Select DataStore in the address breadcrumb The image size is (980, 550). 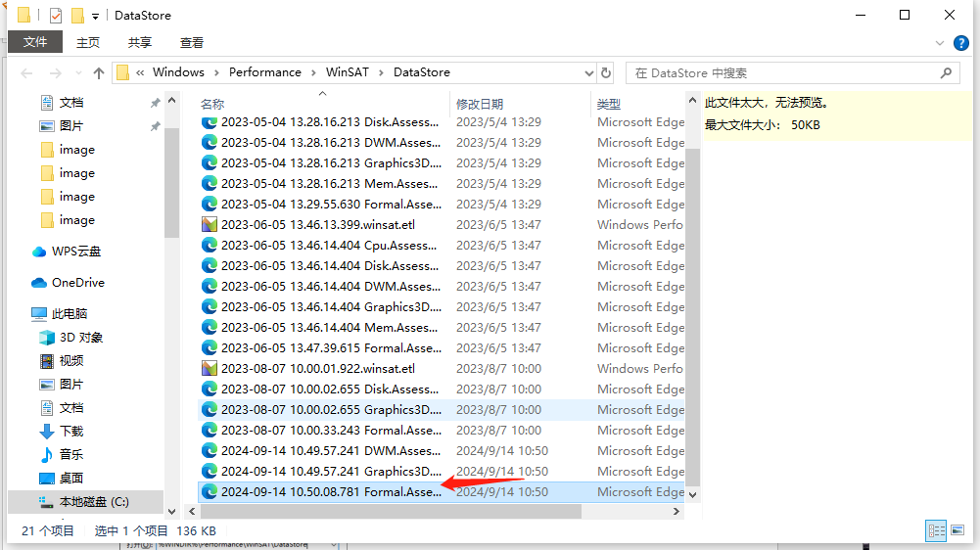[422, 72]
